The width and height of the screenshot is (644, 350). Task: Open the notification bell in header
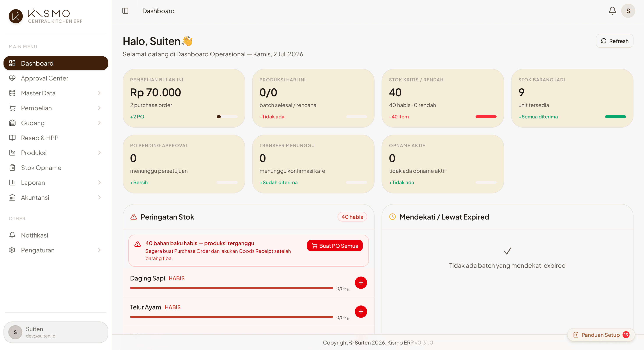(612, 11)
